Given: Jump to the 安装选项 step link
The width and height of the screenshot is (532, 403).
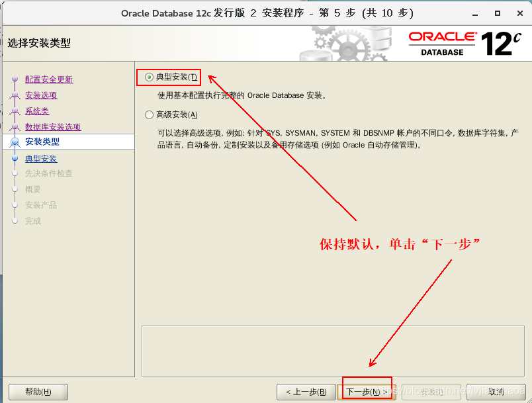Looking at the screenshot, I should coord(41,95).
